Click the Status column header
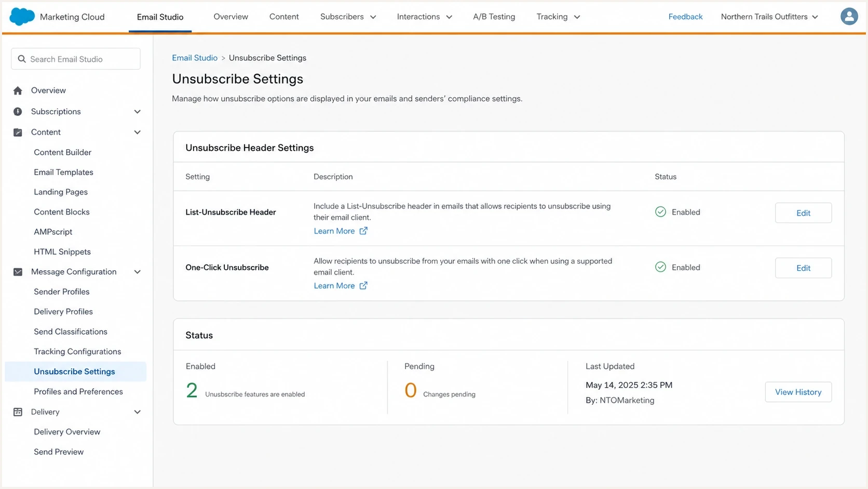The height and width of the screenshot is (489, 868). point(666,177)
